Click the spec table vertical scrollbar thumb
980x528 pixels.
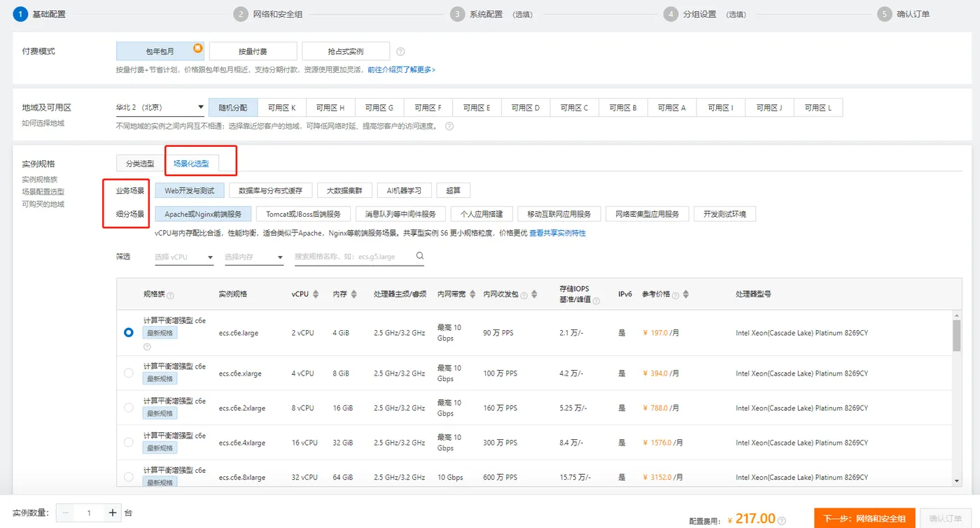click(956, 336)
